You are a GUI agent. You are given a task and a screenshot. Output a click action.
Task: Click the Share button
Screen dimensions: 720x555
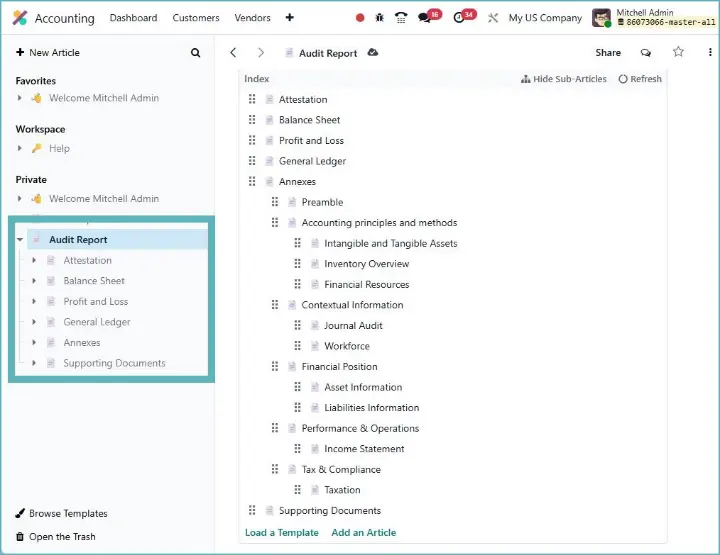point(608,53)
